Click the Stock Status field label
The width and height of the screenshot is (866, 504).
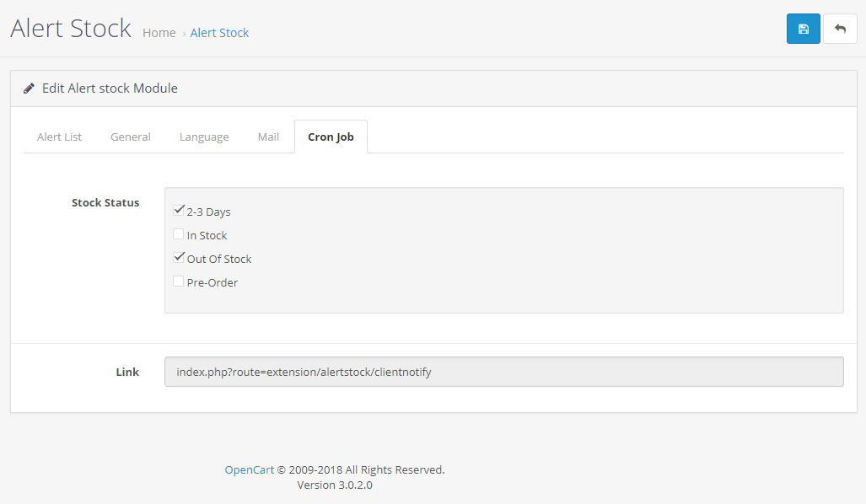click(105, 202)
